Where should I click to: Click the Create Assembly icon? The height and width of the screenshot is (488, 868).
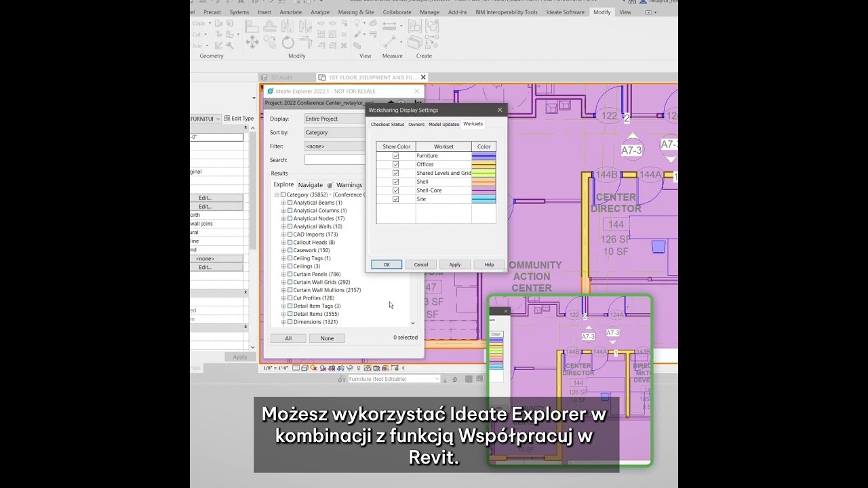[415, 26]
